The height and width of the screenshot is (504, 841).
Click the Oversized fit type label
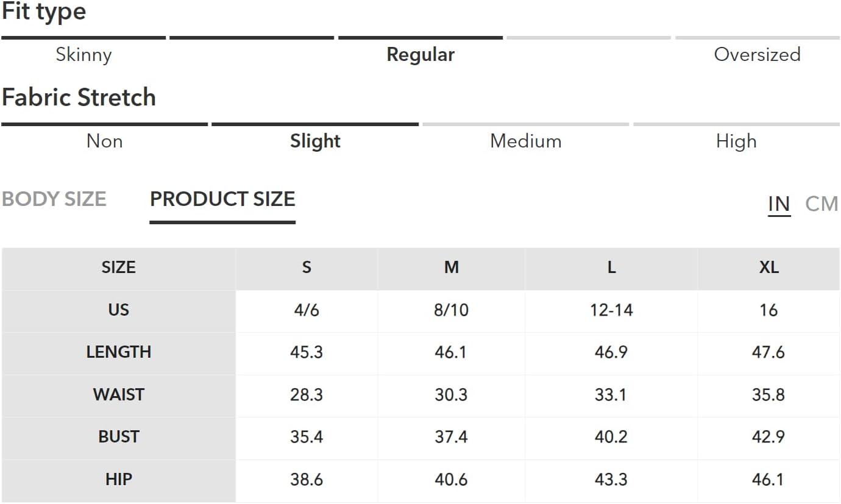757,55
